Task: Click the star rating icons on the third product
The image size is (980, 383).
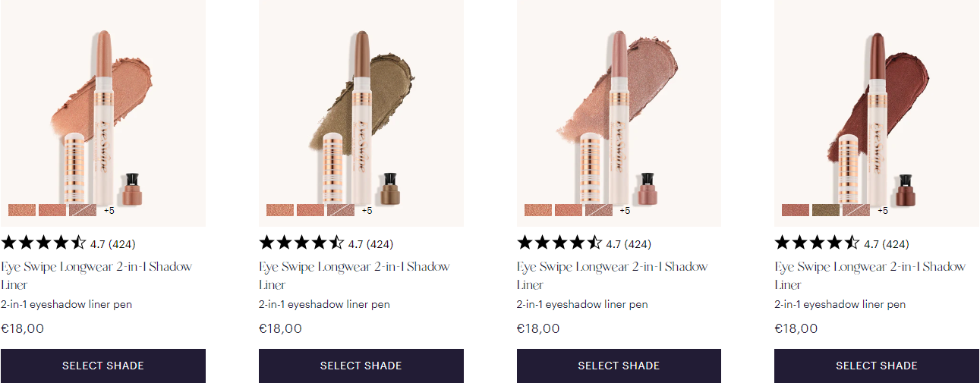Action: (559, 243)
